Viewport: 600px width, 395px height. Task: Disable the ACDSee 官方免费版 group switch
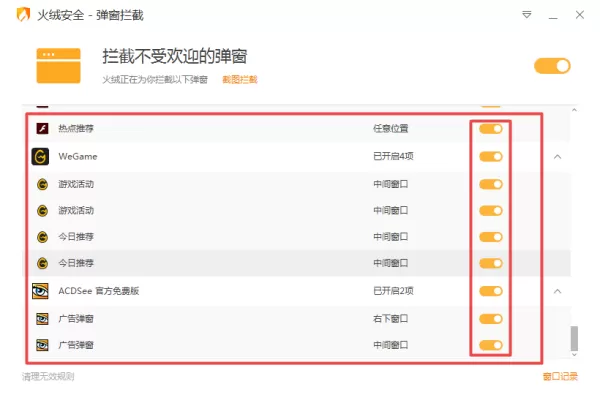[491, 291]
